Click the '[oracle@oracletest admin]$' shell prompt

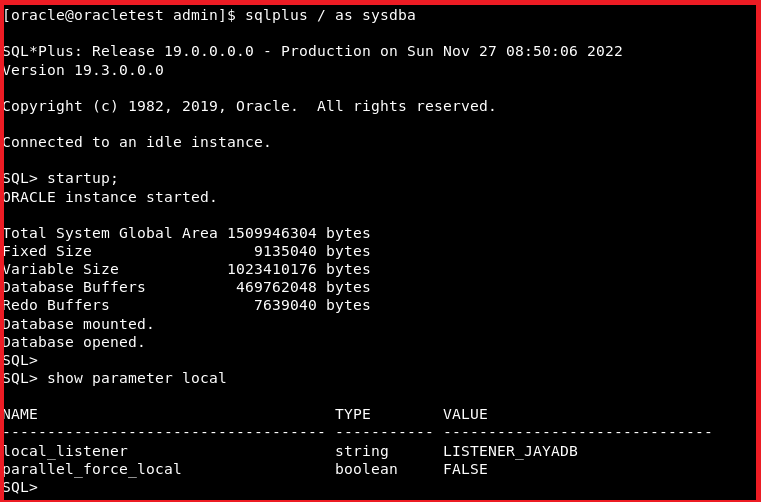click(119, 16)
